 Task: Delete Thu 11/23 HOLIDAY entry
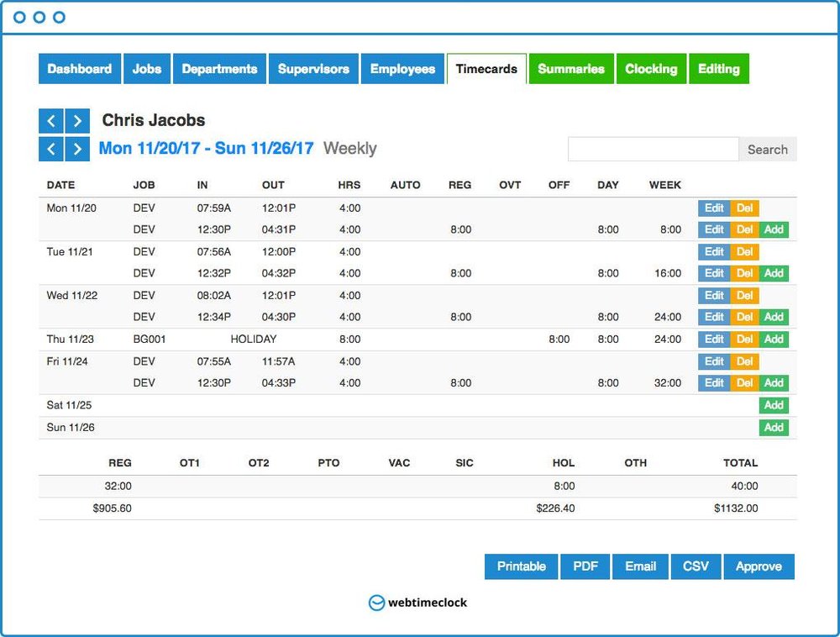[x=744, y=340]
